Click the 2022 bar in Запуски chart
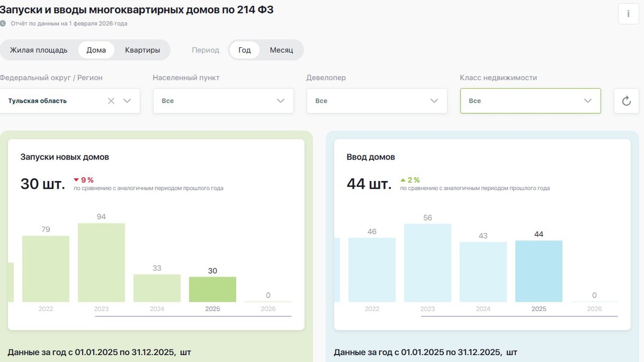 (x=46, y=269)
